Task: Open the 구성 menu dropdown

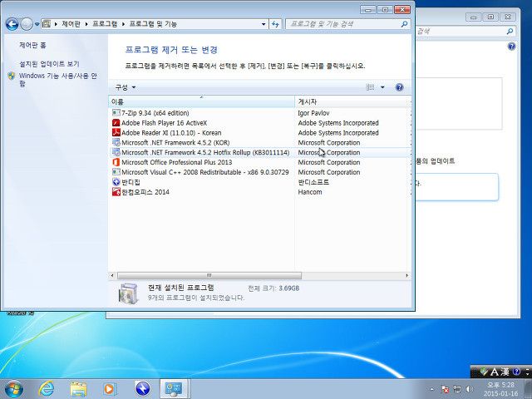Action: (126, 87)
